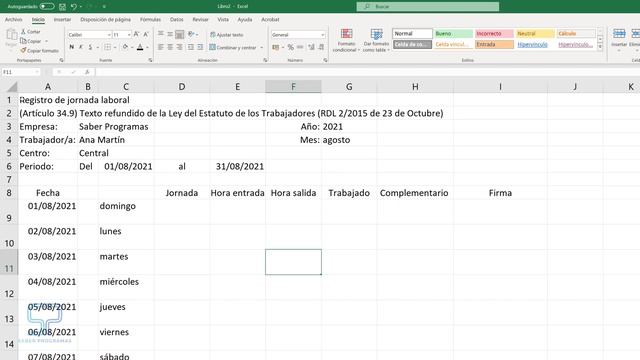640x360 pixels.
Task: Click the fill color bucket icon
Action: pyautogui.click(x=125, y=47)
